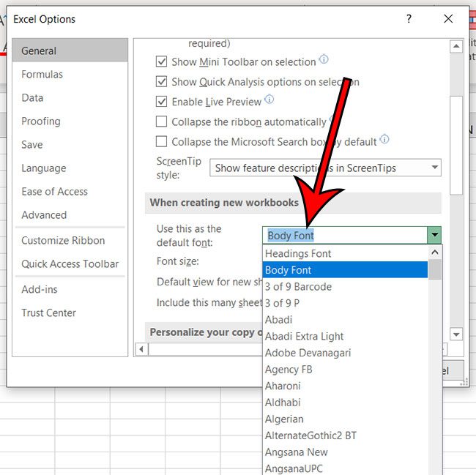Image resolution: width=476 pixels, height=475 pixels.
Task: Click info icon beside Show Mini Toolbar
Action: click(324, 61)
